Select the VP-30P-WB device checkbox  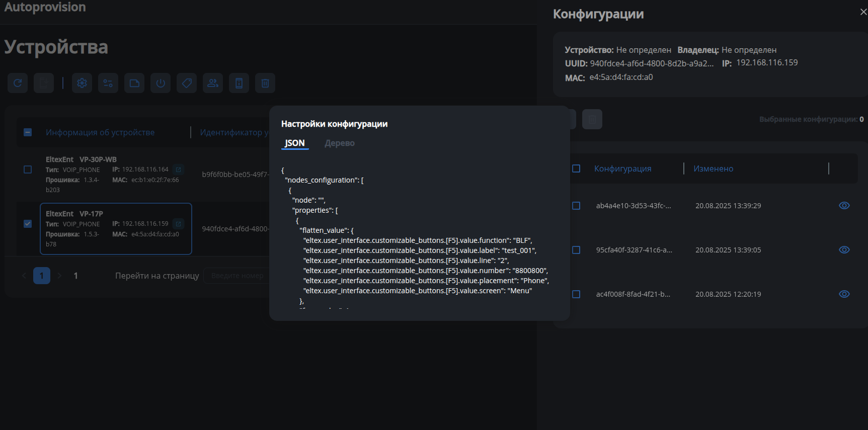[28, 169]
